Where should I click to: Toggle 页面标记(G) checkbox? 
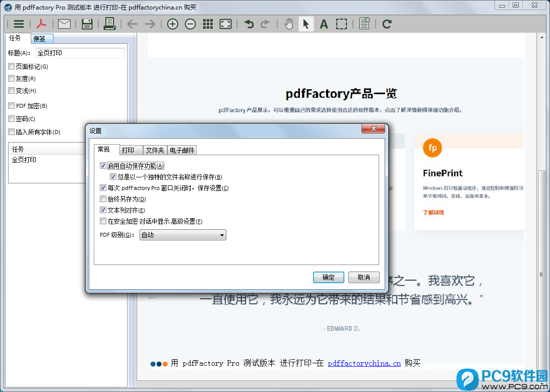[12, 67]
